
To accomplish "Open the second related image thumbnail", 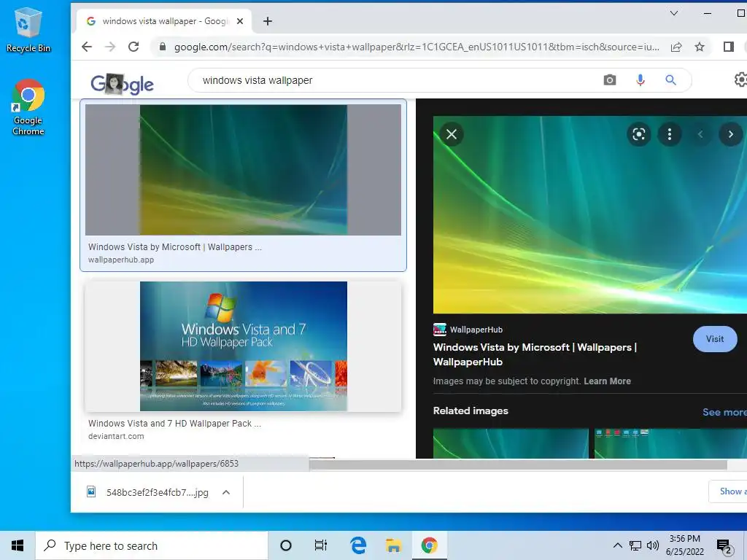I will coord(671,443).
